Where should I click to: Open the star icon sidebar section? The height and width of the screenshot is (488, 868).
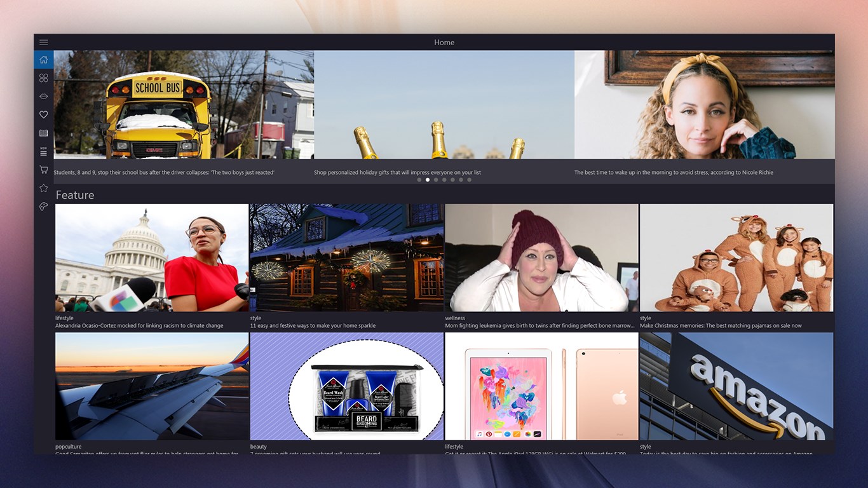43,188
